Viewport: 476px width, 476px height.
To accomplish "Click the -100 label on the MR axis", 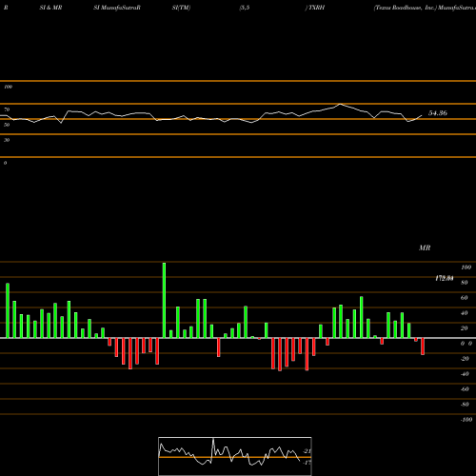I will coord(466,420).
